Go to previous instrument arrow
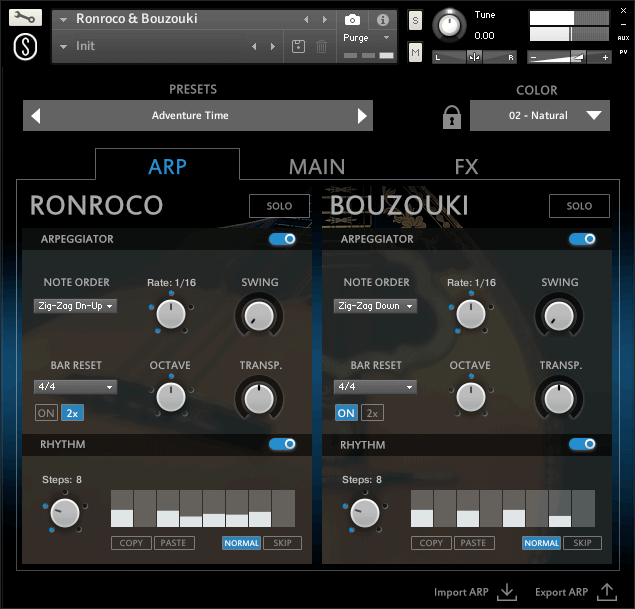The height and width of the screenshot is (609, 635). (306, 19)
